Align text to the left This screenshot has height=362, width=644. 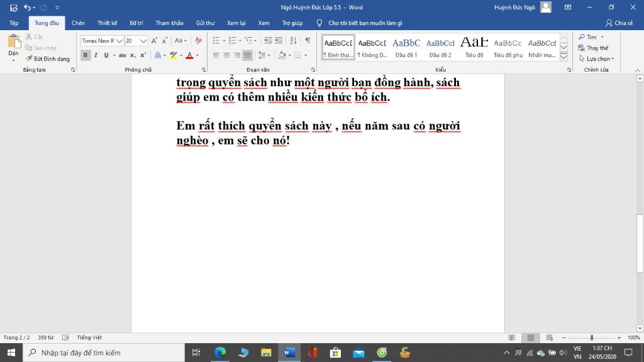pos(216,55)
